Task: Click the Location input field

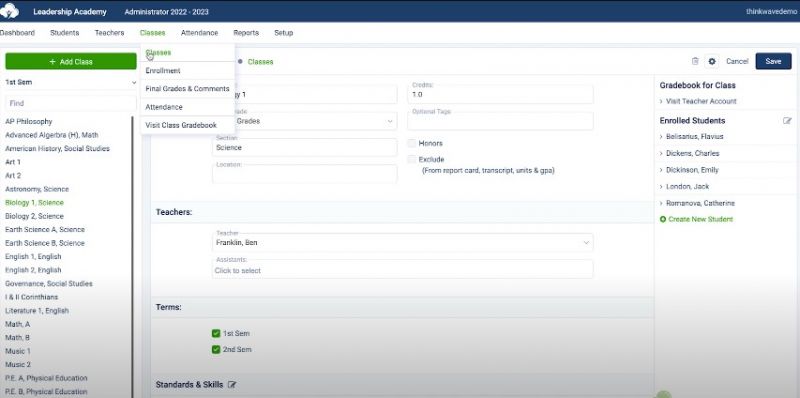Action: (x=305, y=173)
